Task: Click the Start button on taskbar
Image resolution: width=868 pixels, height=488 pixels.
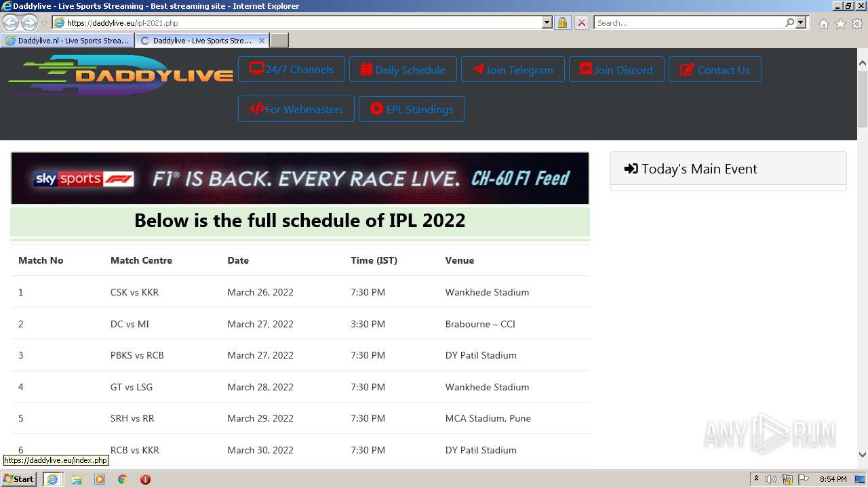Action: [x=19, y=479]
